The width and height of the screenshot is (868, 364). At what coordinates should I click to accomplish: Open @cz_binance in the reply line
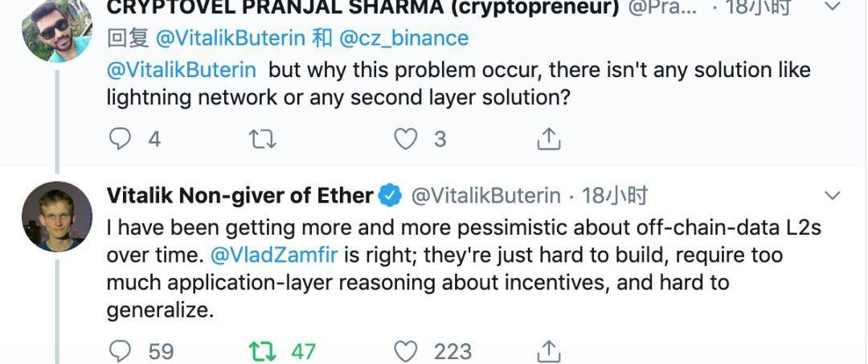tap(404, 38)
